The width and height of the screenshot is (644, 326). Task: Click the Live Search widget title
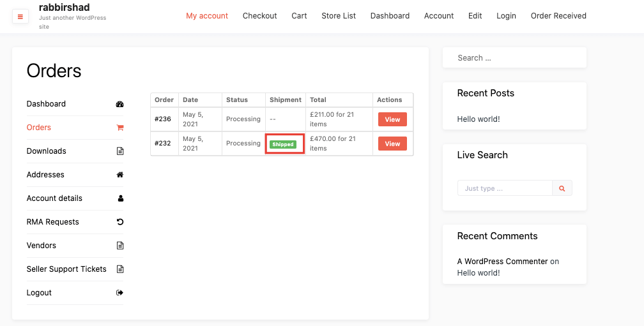[x=482, y=155]
